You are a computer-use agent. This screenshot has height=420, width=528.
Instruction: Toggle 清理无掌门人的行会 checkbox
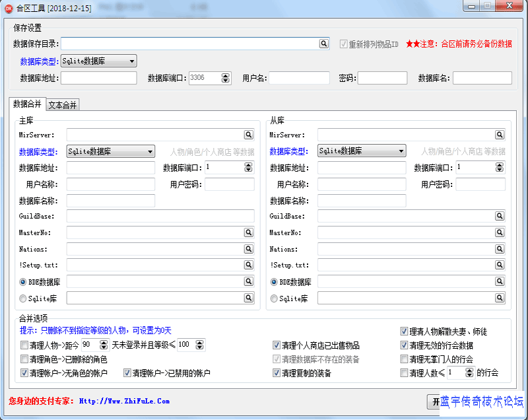click(x=405, y=360)
